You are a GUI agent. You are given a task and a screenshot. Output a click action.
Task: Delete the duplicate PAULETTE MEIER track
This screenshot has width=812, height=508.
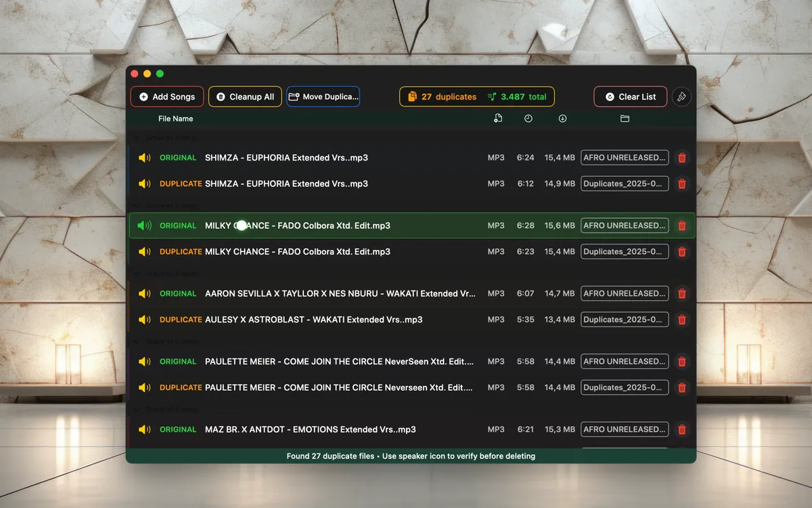coord(681,388)
